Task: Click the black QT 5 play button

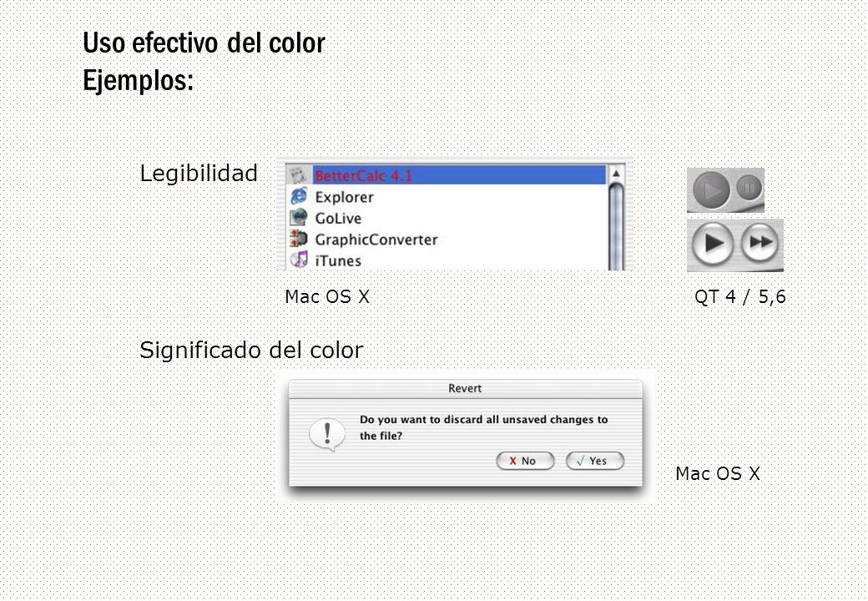Action: tap(713, 242)
